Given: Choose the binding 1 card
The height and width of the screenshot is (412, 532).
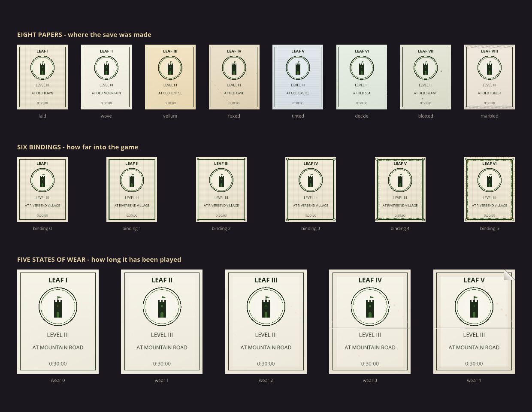Looking at the screenshot, I should pyautogui.click(x=132, y=189).
